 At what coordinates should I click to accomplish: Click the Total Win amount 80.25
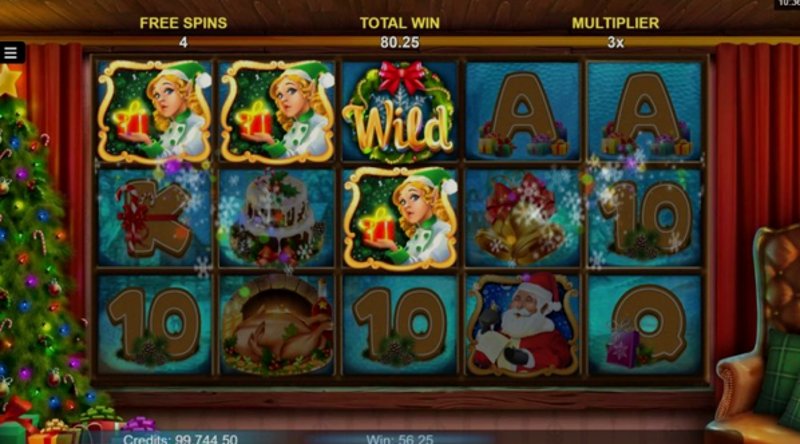(x=399, y=42)
